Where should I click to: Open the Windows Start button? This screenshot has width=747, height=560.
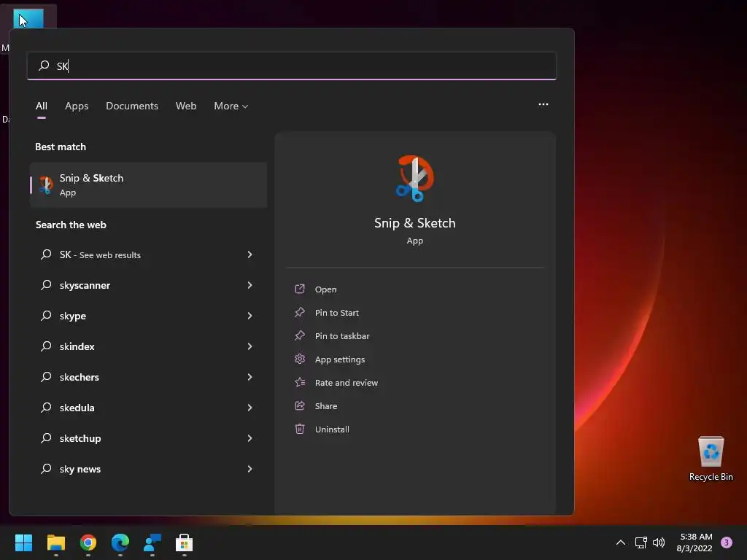point(23,542)
